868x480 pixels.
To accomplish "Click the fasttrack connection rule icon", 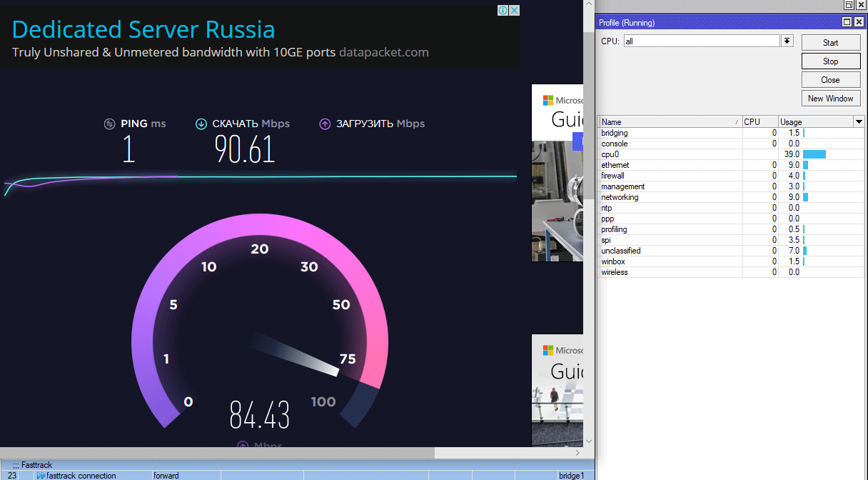I will tap(41, 476).
